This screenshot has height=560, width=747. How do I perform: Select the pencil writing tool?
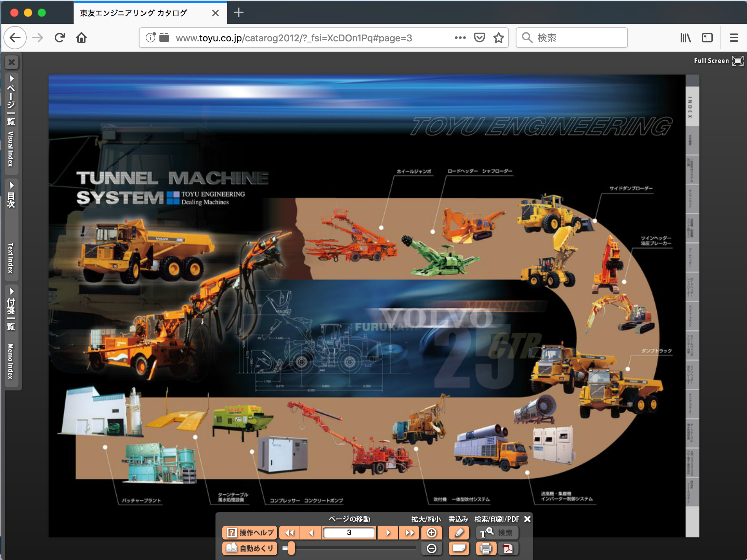(459, 532)
